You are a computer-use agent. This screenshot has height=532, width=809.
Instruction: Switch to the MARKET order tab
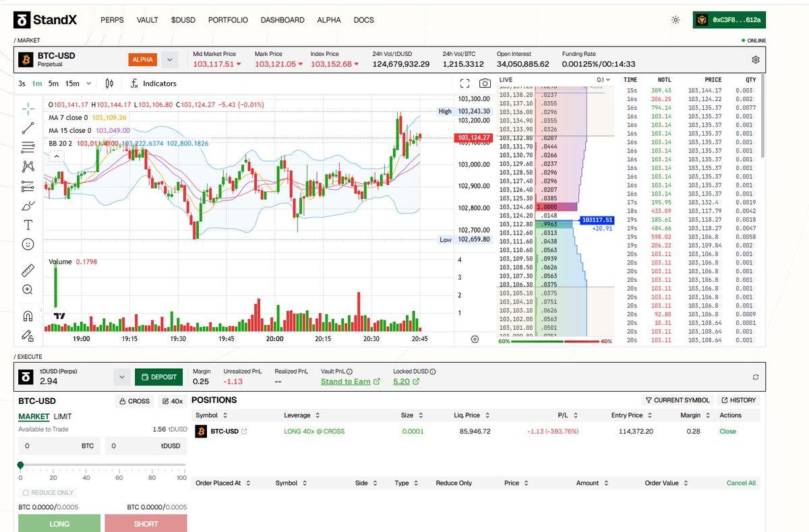(x=34, y=417)
